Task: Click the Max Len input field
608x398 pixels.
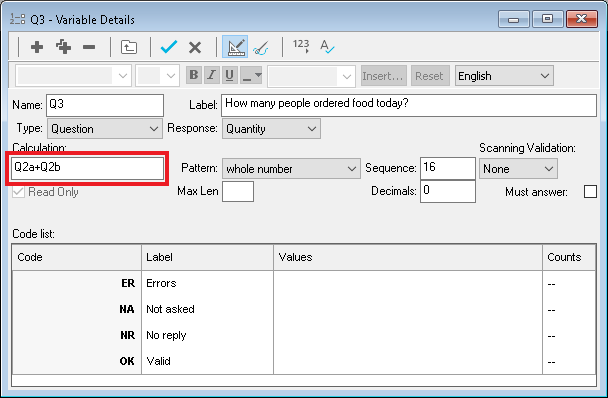Action: coord(238,191)
